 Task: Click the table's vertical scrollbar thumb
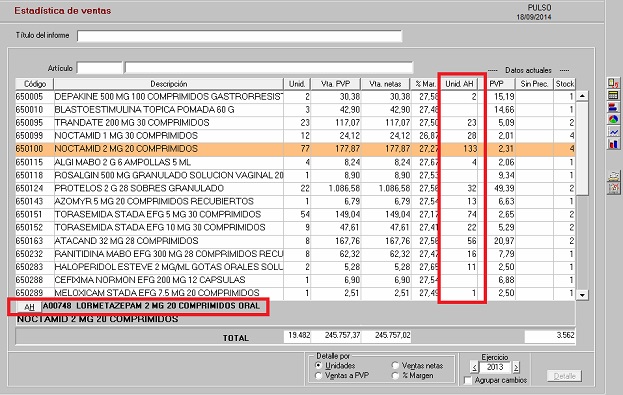click(x=582, y=148)
